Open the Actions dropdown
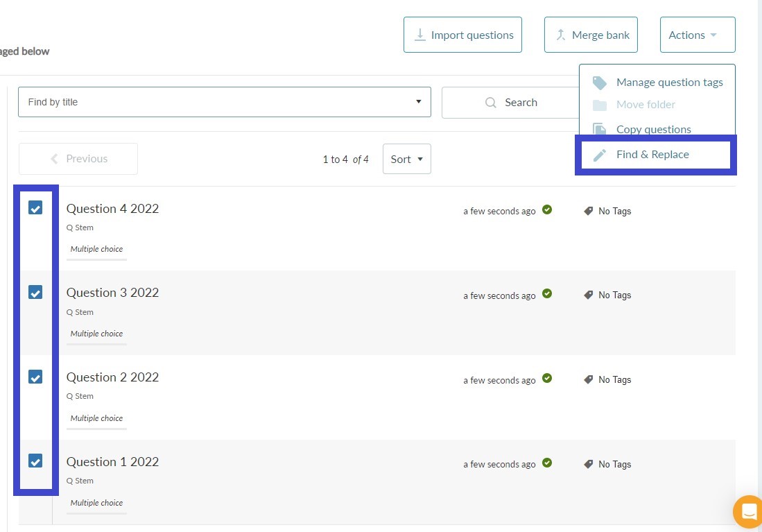This screenshot has height=532, width=762. point(698,35)
